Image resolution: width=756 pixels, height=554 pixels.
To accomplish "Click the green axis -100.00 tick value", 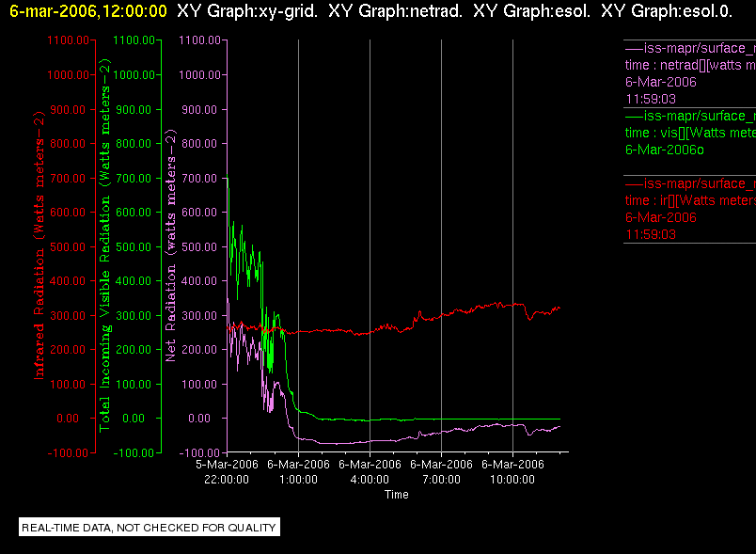I will point(134,453).
